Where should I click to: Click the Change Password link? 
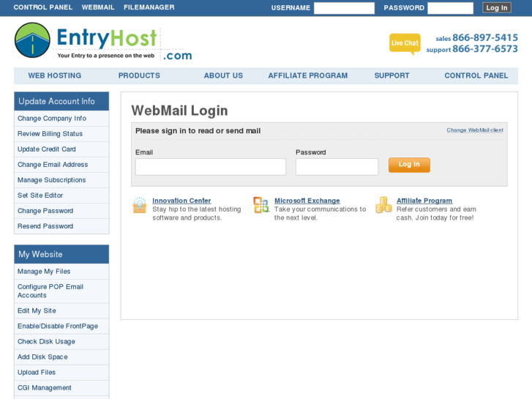(x=45, y=211)
